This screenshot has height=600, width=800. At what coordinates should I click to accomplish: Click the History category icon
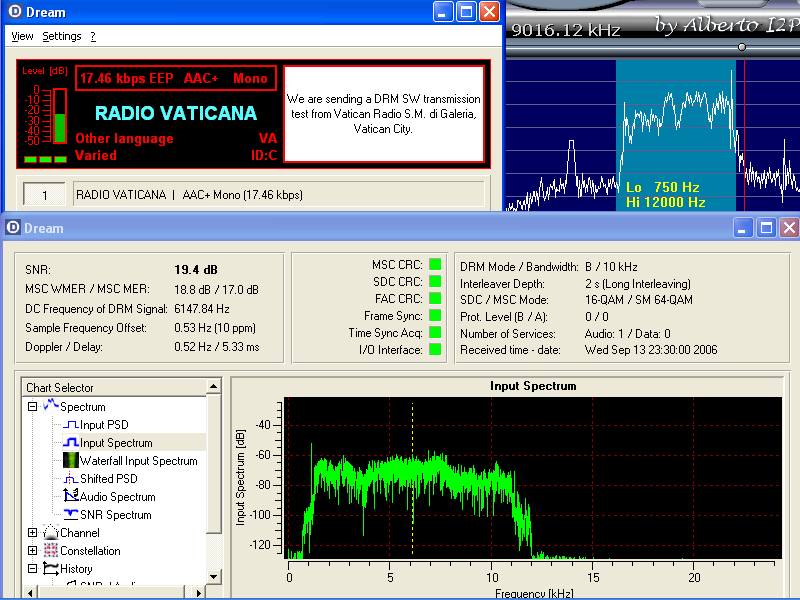coord(51,568)
